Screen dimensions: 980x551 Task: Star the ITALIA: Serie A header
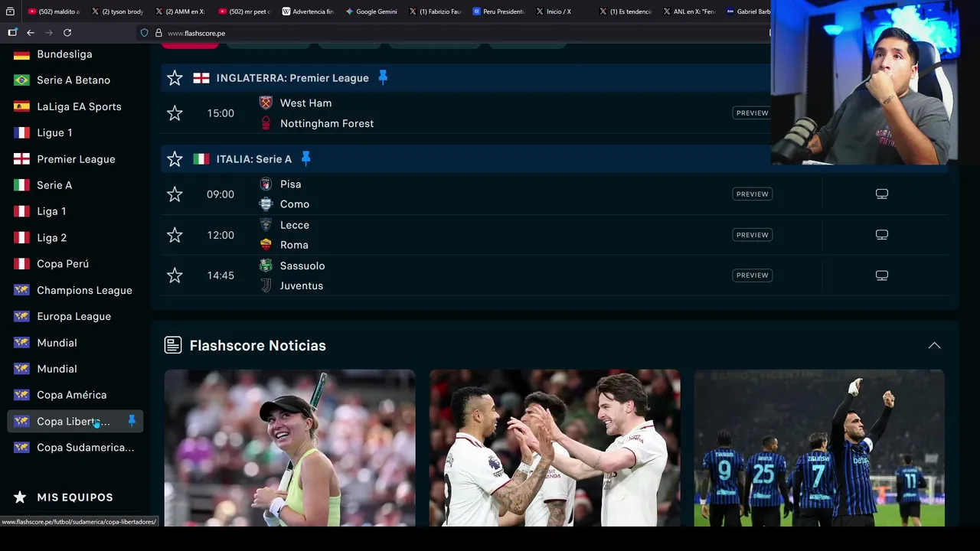(x=175, y=159)
